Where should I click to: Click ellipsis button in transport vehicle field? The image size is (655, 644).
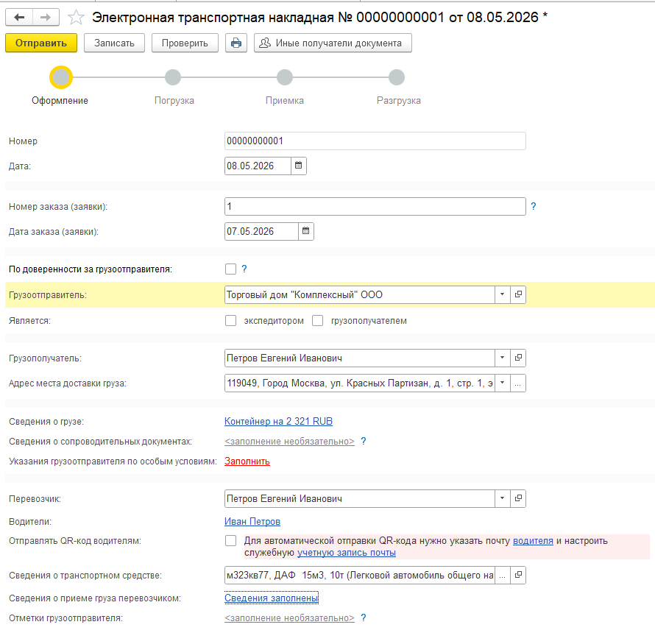tap(502, 575)
